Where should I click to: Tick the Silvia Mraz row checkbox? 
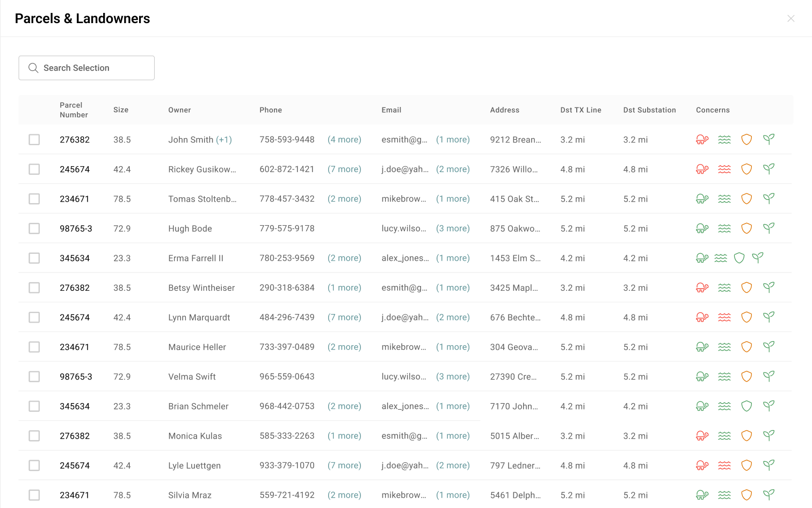(34, 495)
